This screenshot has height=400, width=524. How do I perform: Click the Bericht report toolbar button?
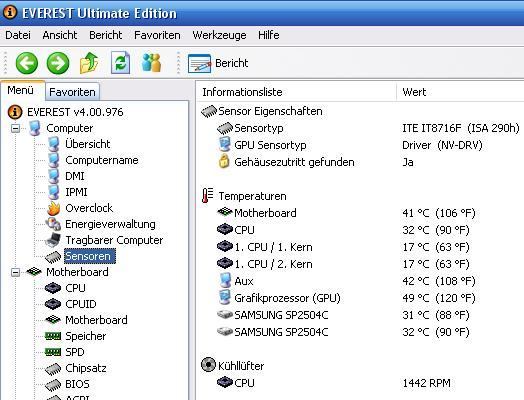(x=218, y=63)
